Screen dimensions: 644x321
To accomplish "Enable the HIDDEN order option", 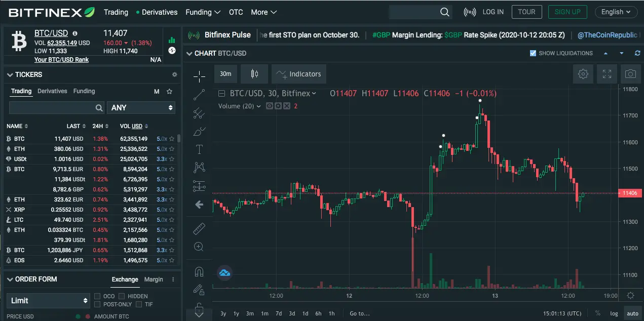I will tap(122, 296).
